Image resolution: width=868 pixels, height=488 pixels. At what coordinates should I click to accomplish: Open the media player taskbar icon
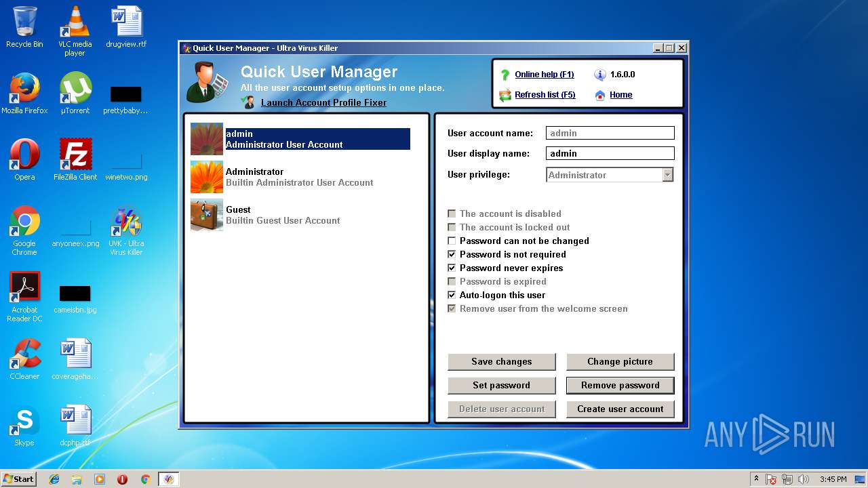coord(100,479)
